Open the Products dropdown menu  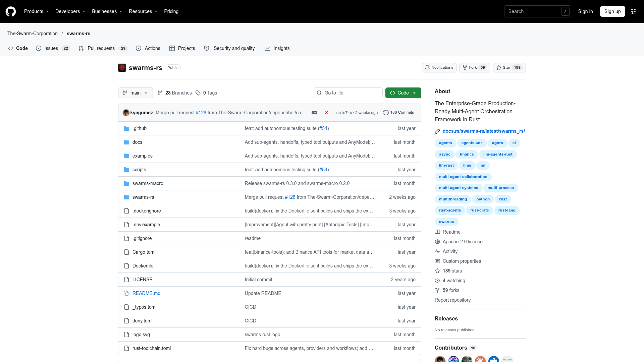(36, 11)
